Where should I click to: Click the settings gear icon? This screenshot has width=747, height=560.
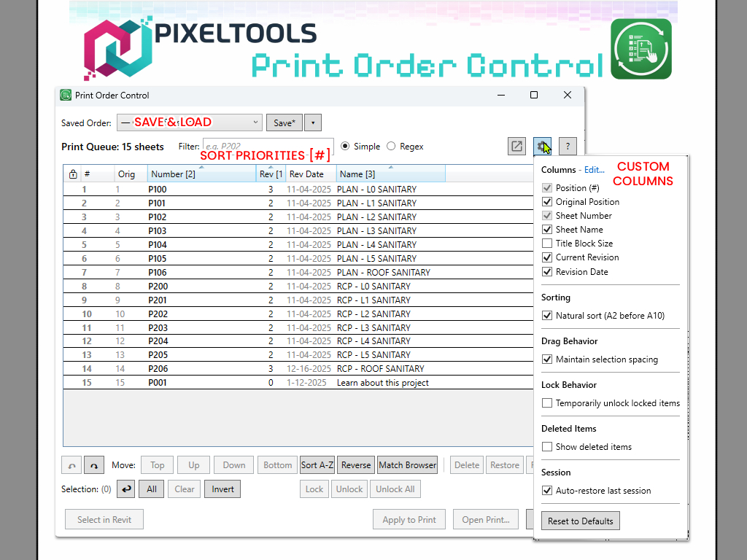pyautogui.click(x=542, y=146)
